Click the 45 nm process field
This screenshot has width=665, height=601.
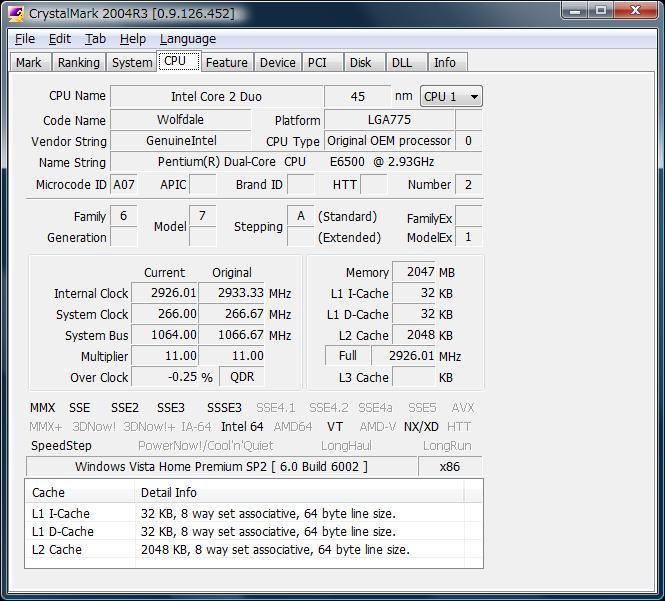click(x=358, y=96)
